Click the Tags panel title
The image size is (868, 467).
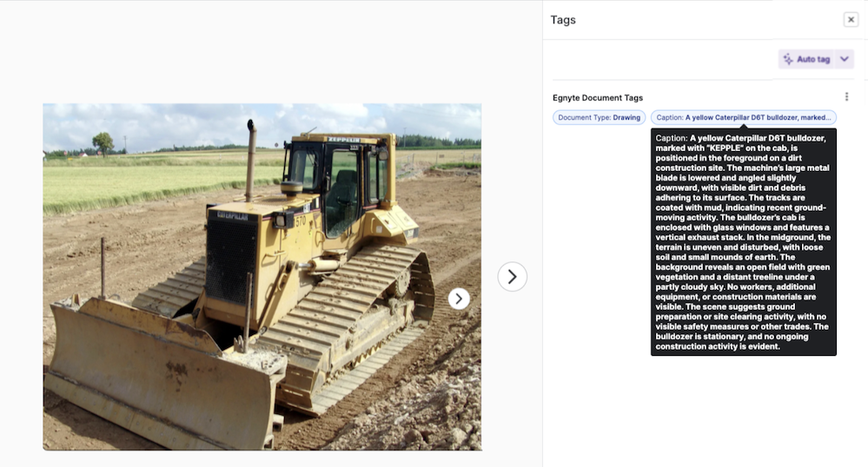(x=563, y=20)
